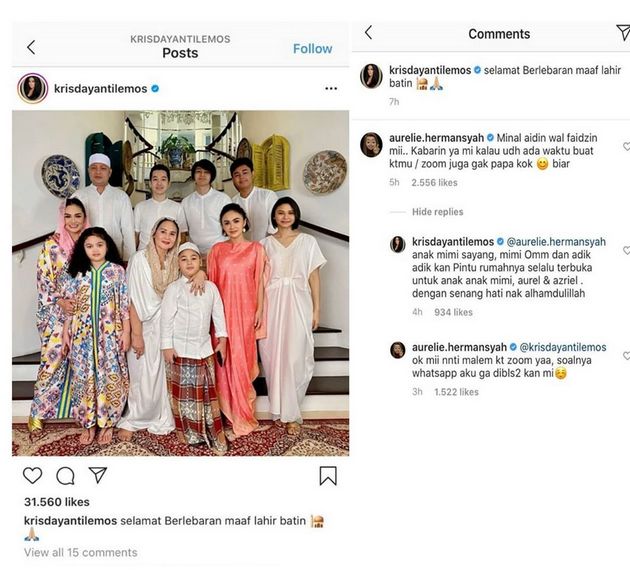This screenshot has height=570, width=630.
Task: Like the post with heart icon
Action: tap(33, 476)
